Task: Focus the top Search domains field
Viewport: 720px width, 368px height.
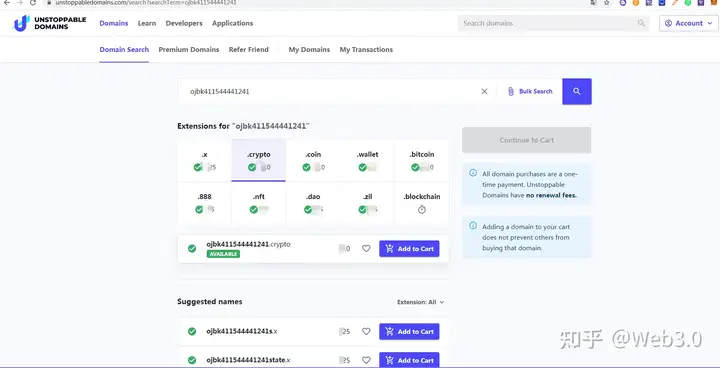Action: (553, 23)
